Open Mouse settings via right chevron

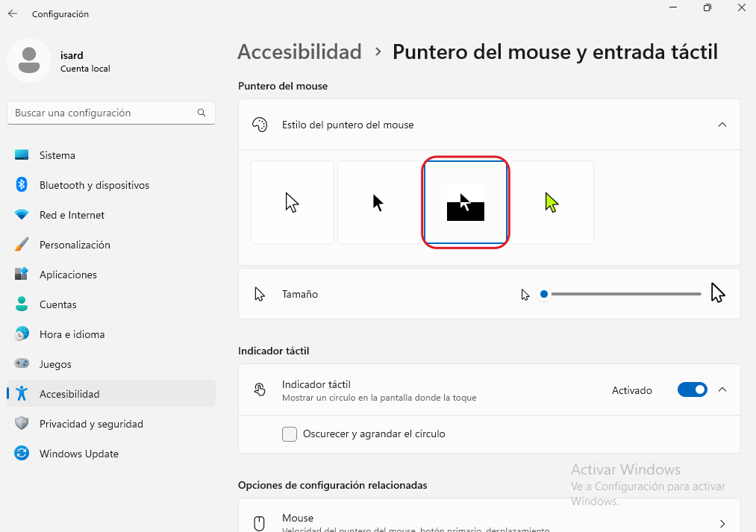coord(722,523)
